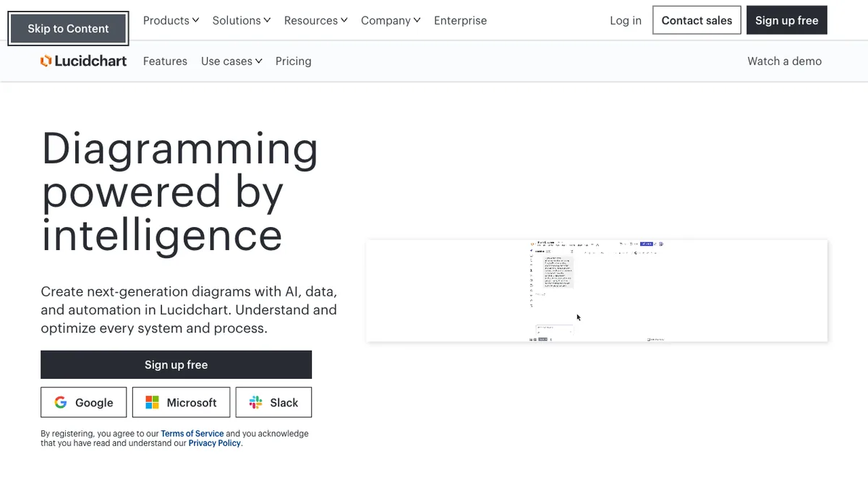Open the Use cases dropdown

(x=231, y=61)
